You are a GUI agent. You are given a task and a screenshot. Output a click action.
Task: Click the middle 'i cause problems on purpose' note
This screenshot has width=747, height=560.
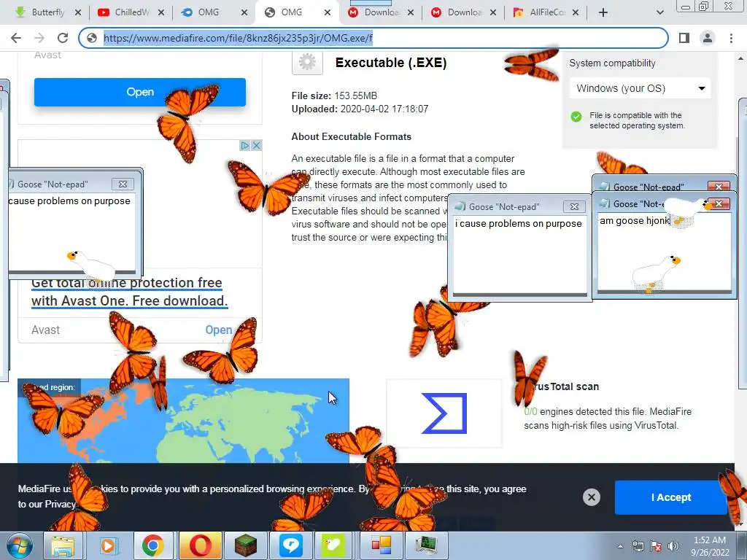(519, 255)
